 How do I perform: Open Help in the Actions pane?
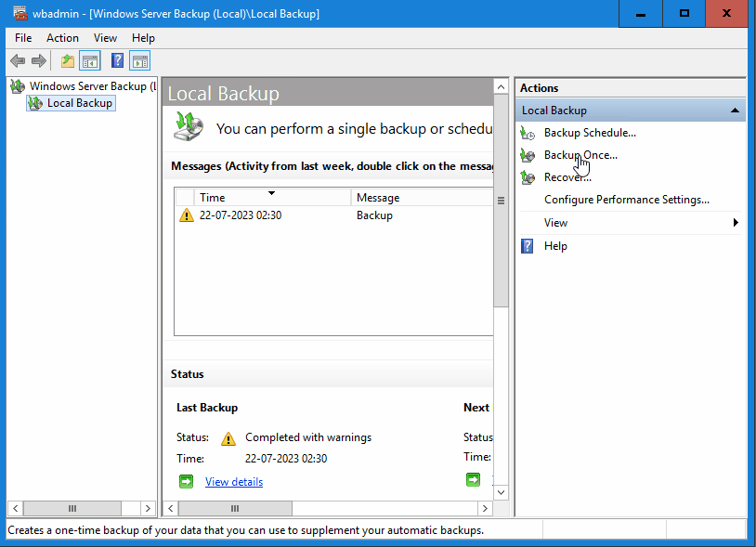point(555,246)
